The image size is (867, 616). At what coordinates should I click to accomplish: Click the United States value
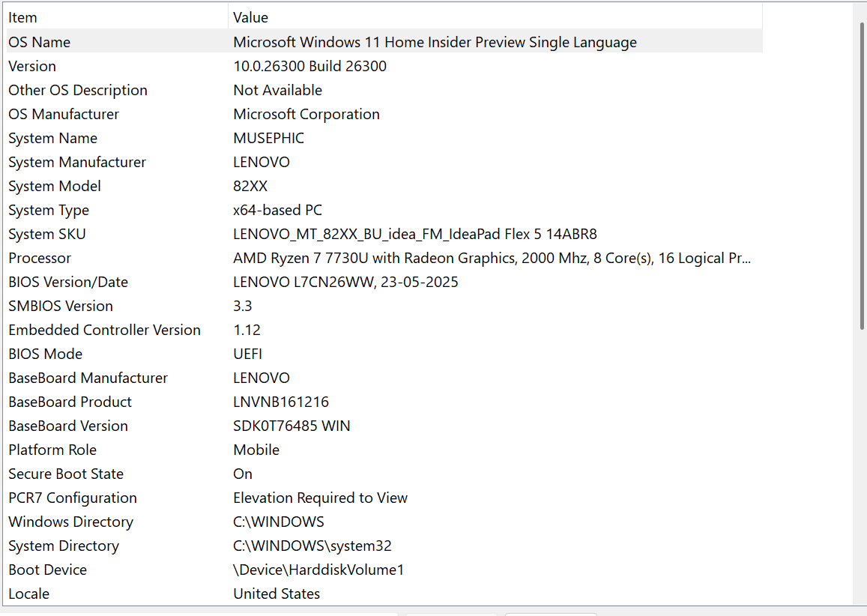tap(277, 594)
